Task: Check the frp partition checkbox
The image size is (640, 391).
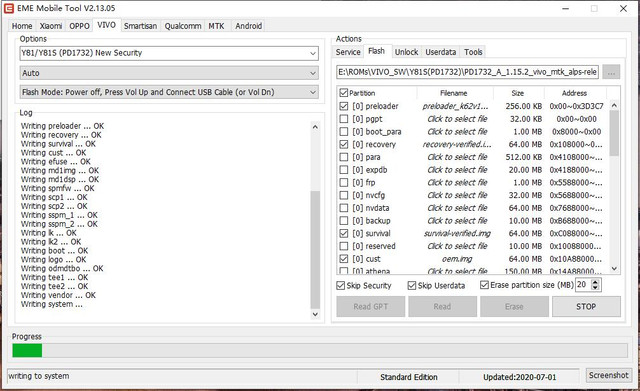Action: [344, 182]
